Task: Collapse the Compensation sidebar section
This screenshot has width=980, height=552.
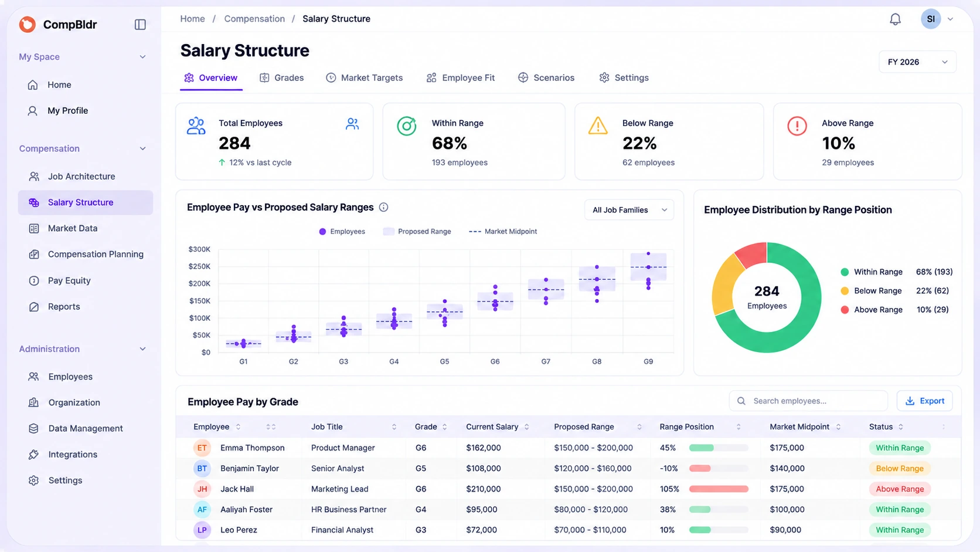Action: [142, 148]
